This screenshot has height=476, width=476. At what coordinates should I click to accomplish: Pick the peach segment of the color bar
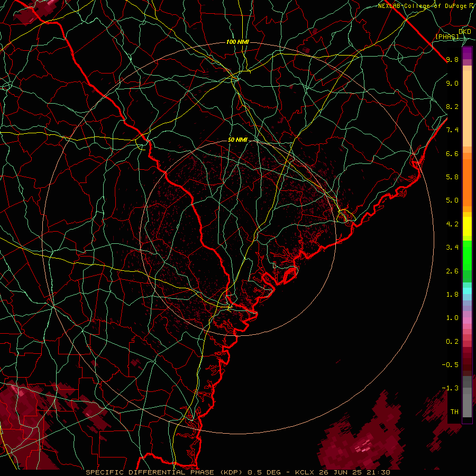point(467,108)
